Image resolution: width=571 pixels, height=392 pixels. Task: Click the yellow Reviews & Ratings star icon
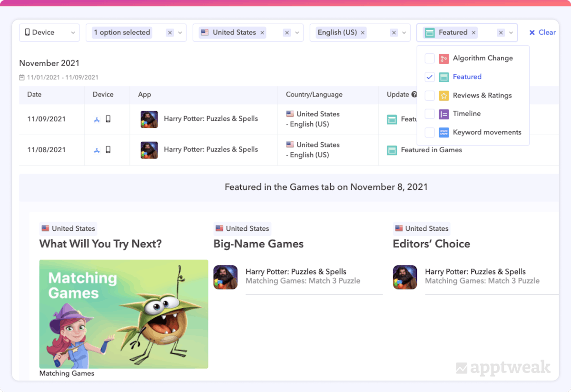click(443, 96)
